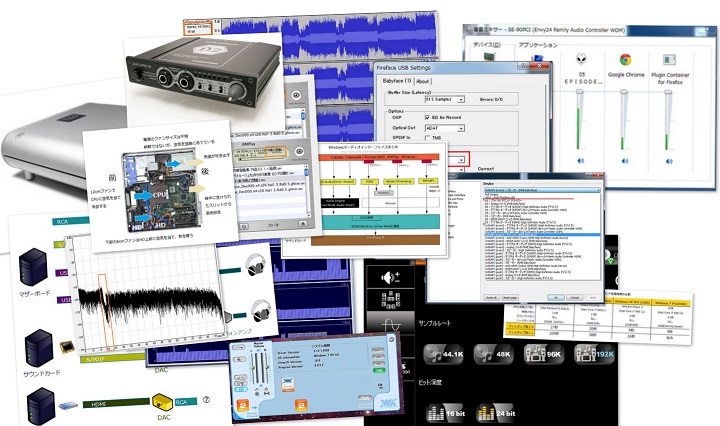Click the PC airflow interior photo
Screen dimensions: 720x426
point(162,190)
